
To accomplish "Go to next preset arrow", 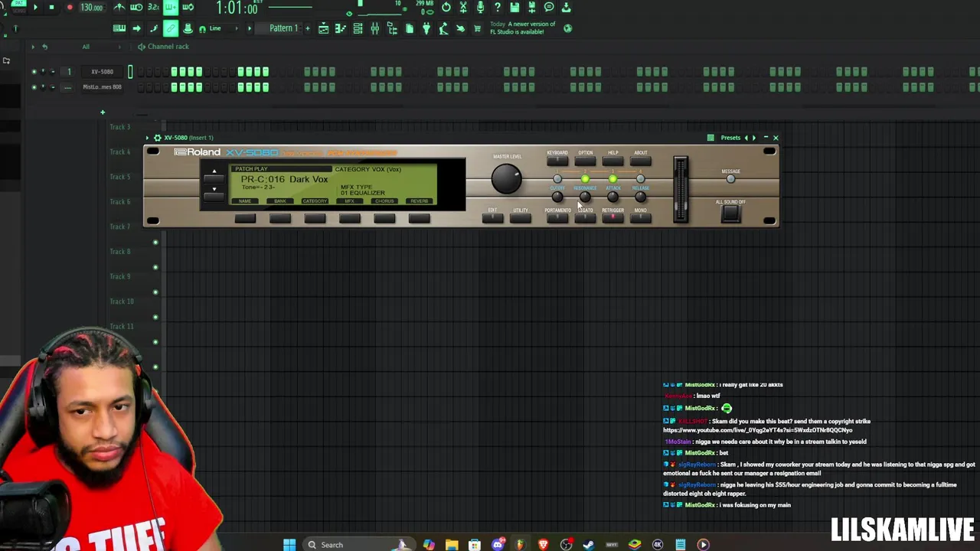I will [x=754, y=138].
